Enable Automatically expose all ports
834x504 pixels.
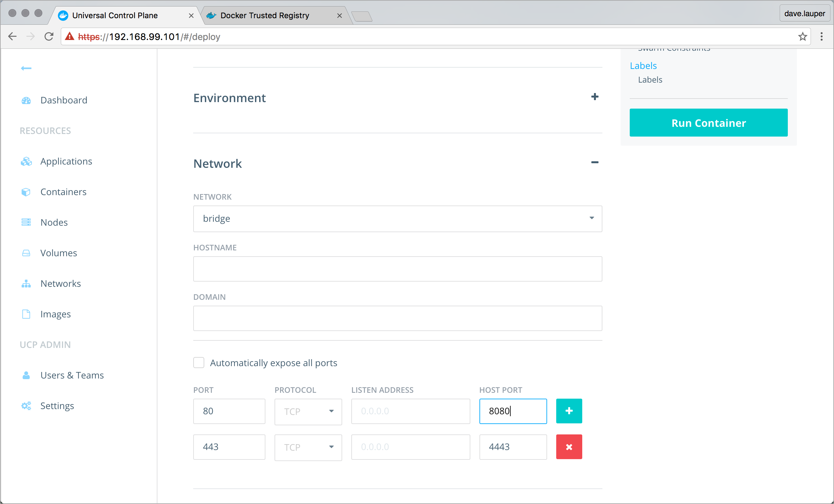[199, 363]
